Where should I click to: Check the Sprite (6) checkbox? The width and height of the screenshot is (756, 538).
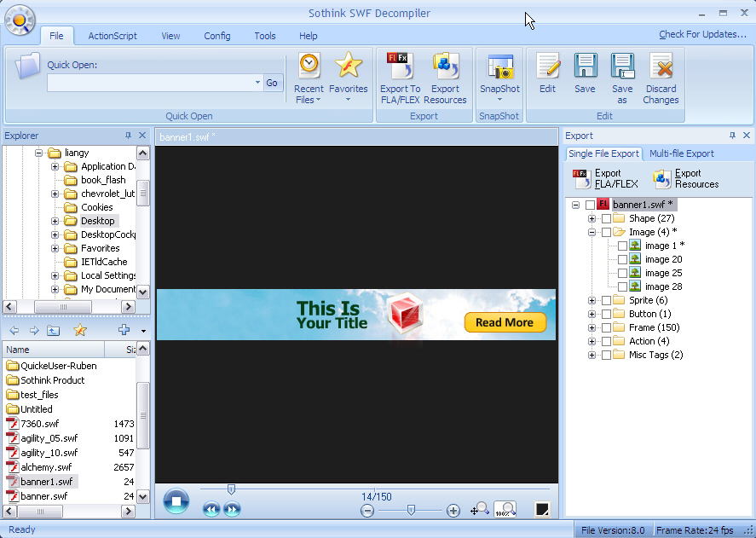[607, 301]
